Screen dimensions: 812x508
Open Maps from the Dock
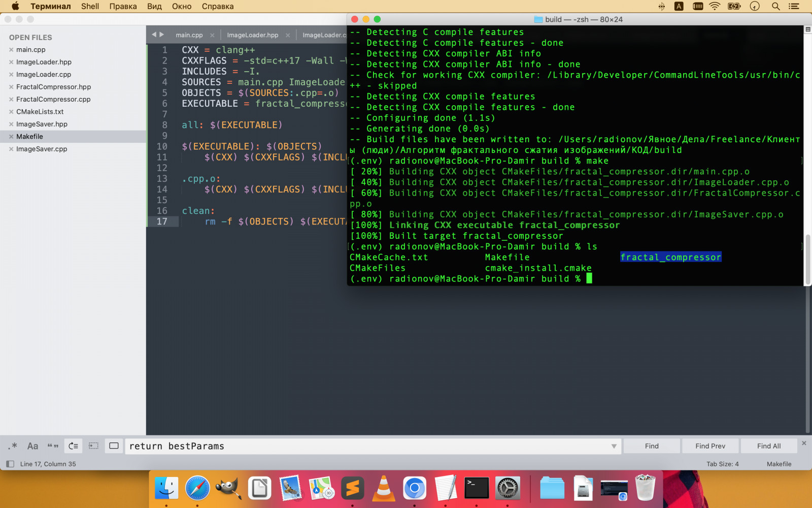322,488
